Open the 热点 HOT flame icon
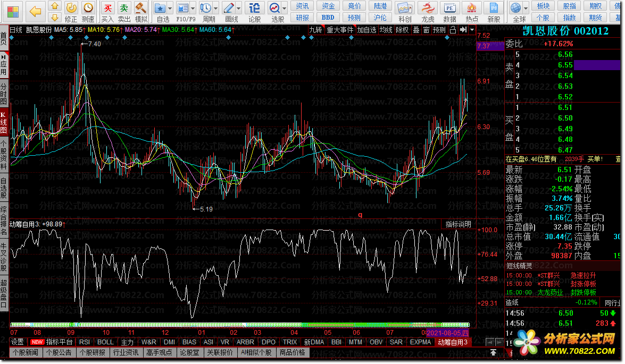The image size is (625, 364). click(x=472, y=8)
